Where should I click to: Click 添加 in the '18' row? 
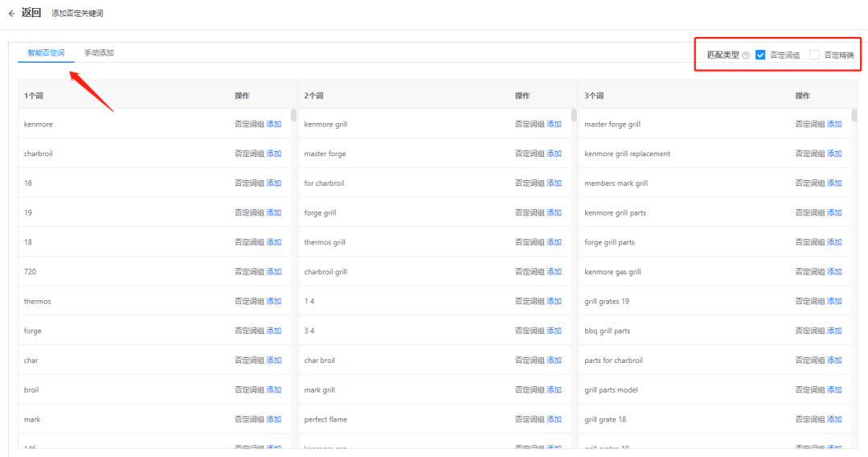[x=273, y=242]
